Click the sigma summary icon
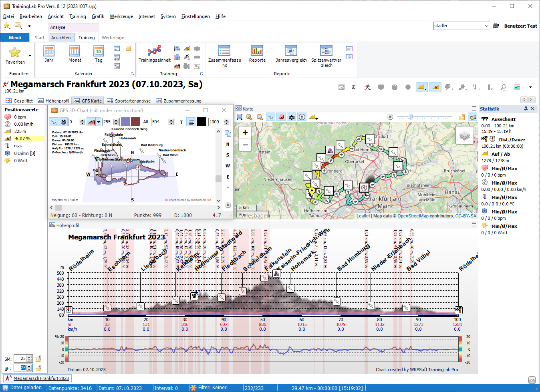 point(354,87)
